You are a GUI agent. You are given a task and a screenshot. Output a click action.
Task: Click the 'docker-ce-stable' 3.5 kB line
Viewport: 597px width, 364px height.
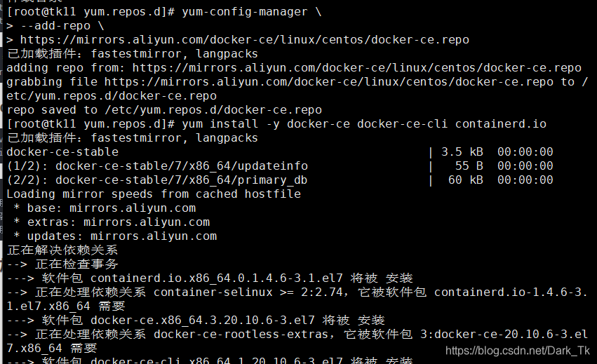[62, 152]
